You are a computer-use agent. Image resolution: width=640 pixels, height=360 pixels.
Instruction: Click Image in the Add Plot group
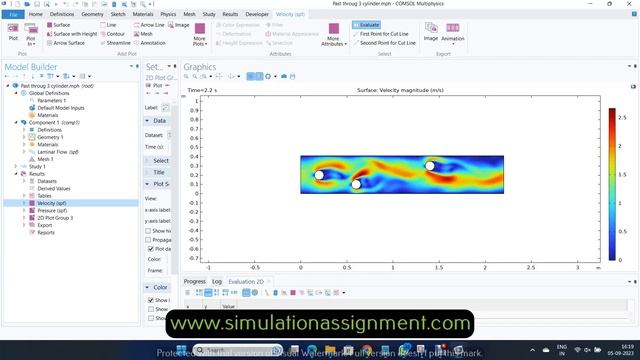point(179,25)
